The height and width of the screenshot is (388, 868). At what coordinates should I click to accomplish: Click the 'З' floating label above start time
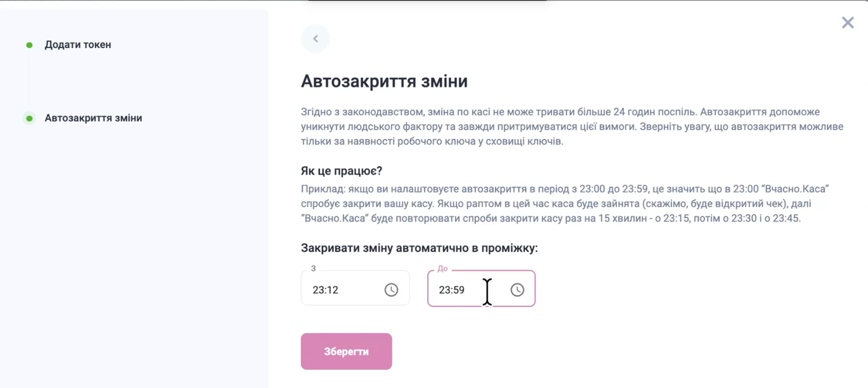(x=313, y=268)
